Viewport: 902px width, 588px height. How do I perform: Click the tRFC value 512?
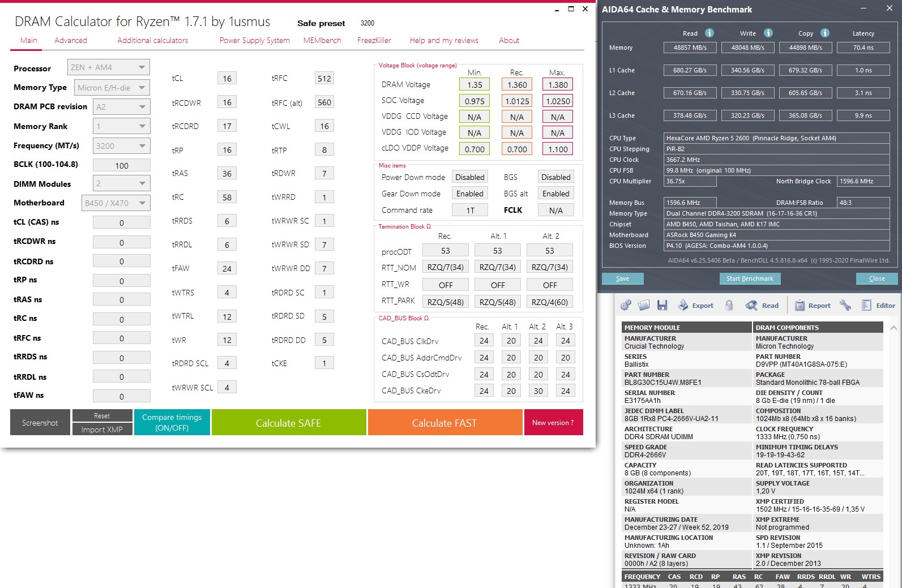pos(324,79)
